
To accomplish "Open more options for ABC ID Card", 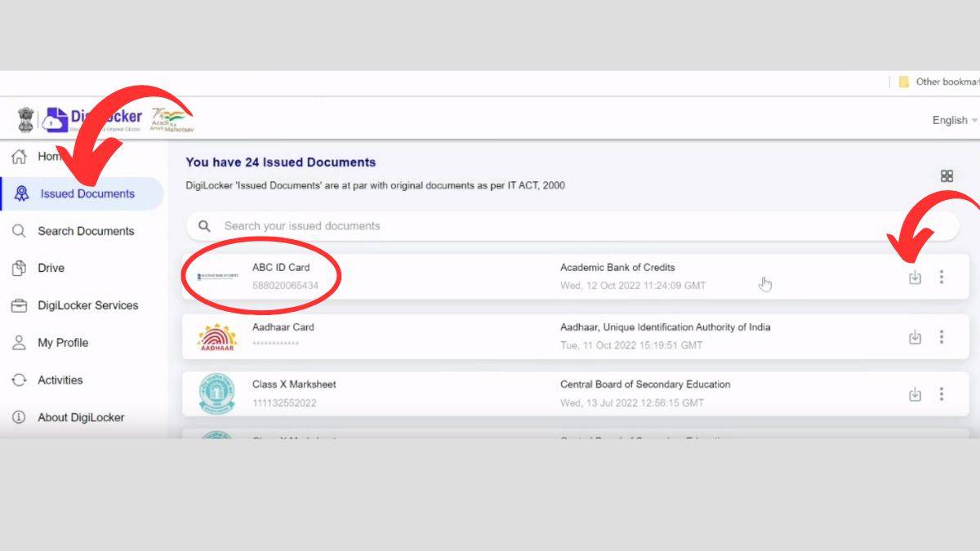I will tap(941, 278).
